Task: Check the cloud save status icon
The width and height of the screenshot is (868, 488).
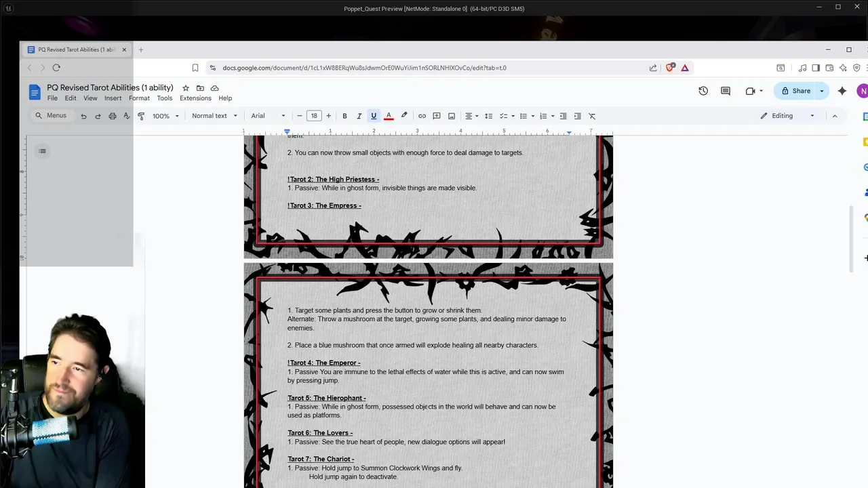Action: click(x=215, y=88)
